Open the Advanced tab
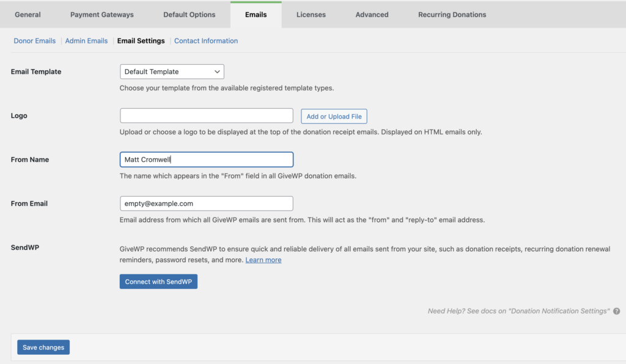Image resolution: width=626 pixels, height=364 pixels. point(372,15)
